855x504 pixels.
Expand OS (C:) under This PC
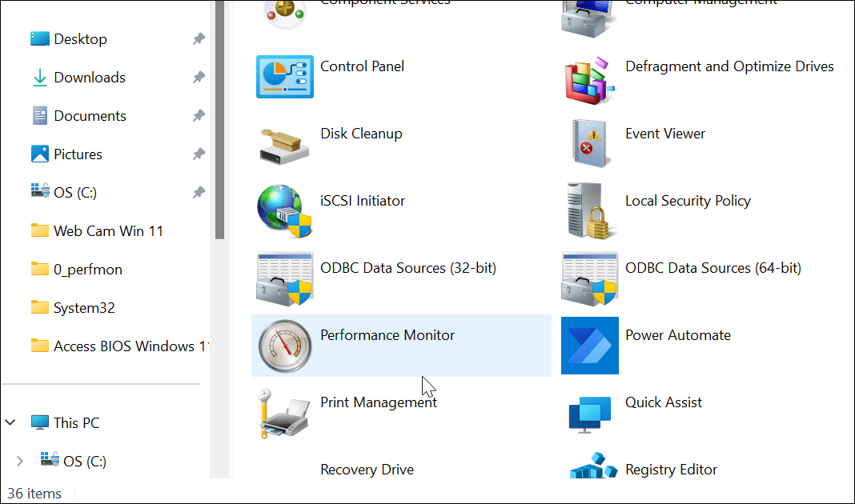(20, 461)
